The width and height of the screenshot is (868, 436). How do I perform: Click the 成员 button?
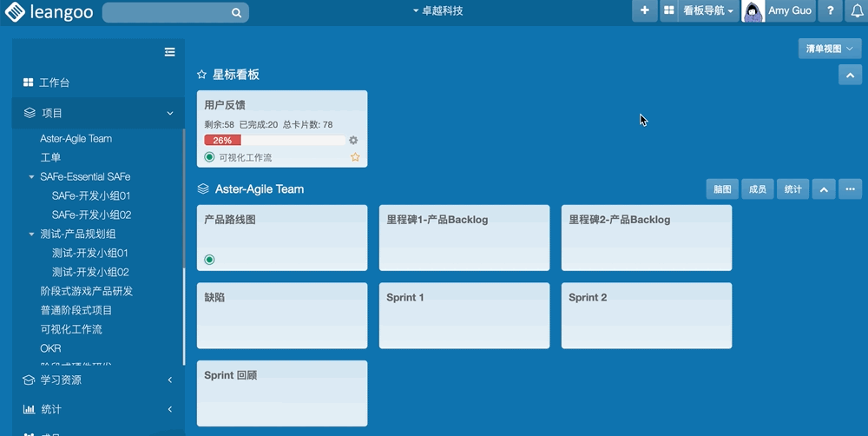pyautogui.click(x=757, y=189)
